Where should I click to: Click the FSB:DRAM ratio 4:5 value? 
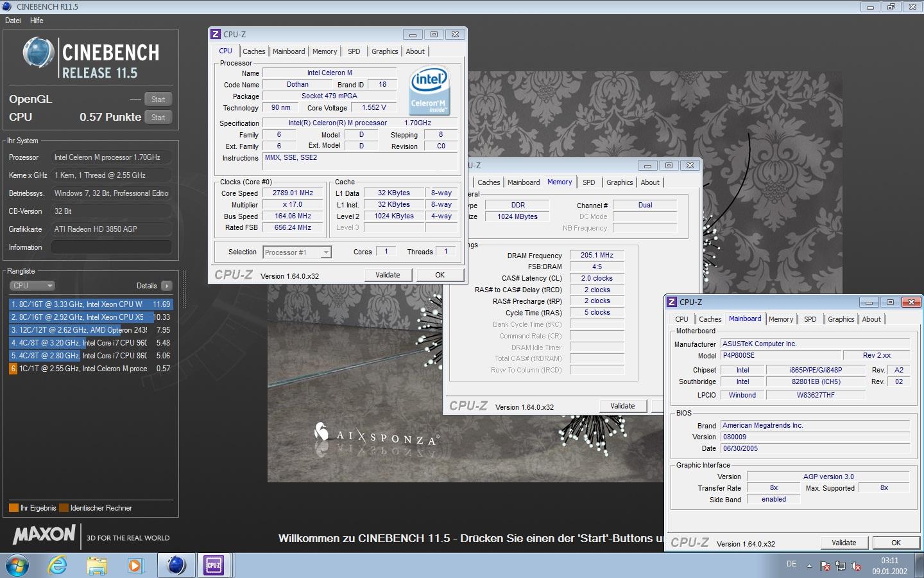[597, 267]
